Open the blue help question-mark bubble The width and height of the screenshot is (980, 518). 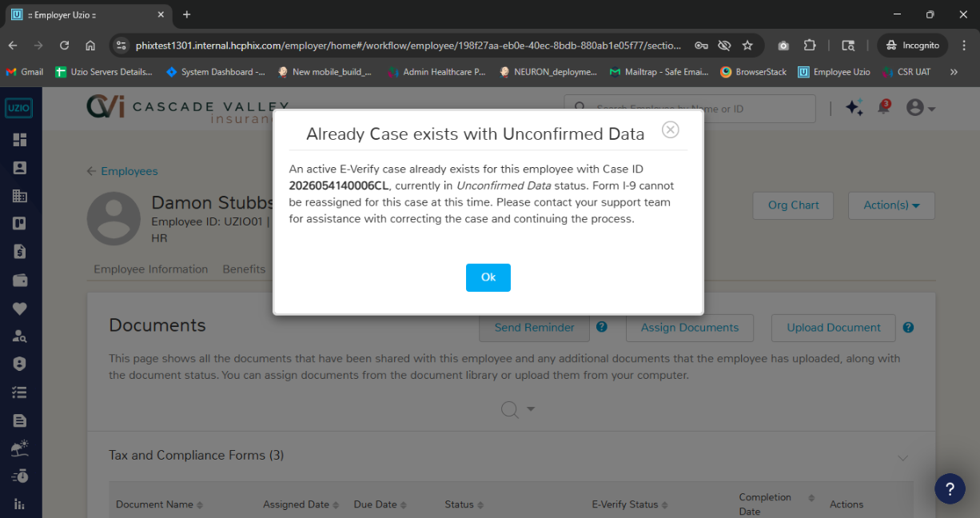950,489
